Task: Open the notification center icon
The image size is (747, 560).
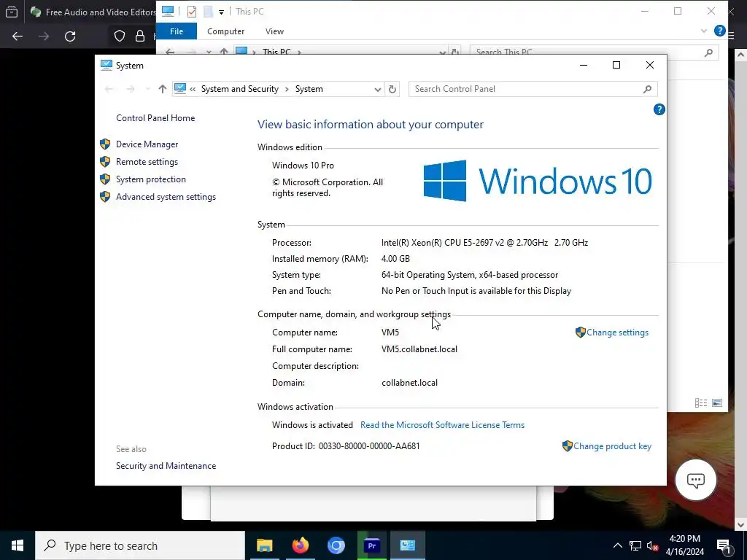Action: point(724,545)
